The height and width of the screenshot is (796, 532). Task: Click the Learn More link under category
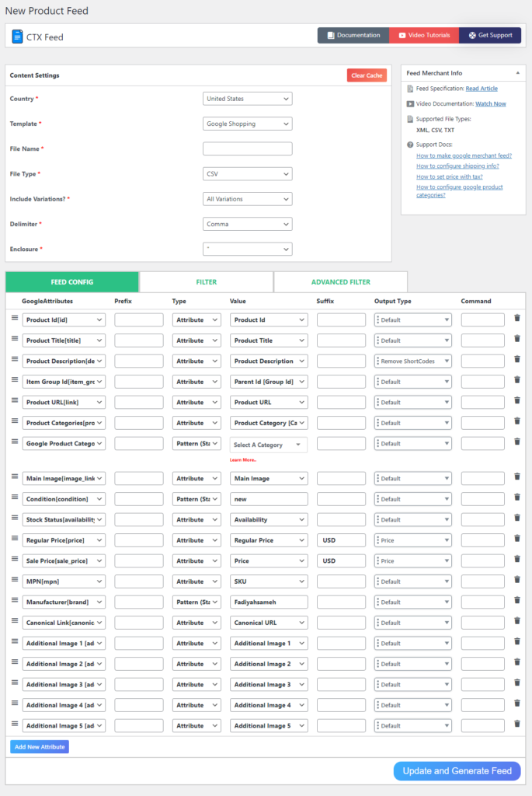[x=243, y=460]
